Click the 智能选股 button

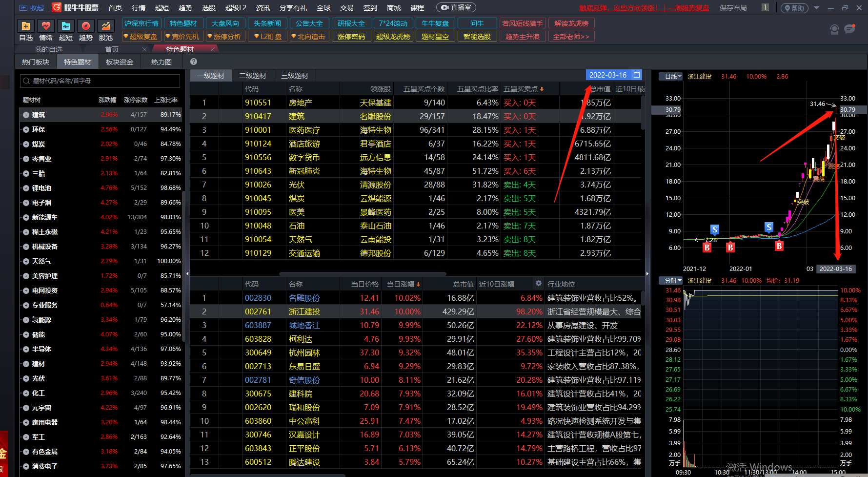click(x=477, y=37)
